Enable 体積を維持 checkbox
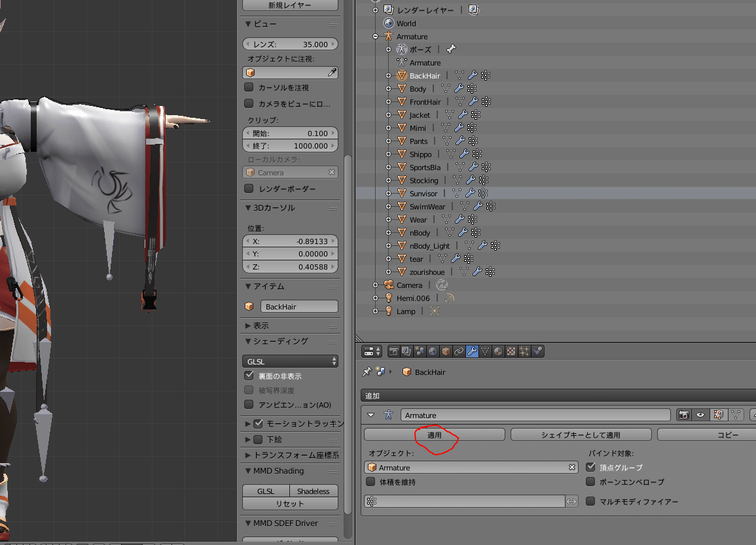 click(x=370, y=482)
